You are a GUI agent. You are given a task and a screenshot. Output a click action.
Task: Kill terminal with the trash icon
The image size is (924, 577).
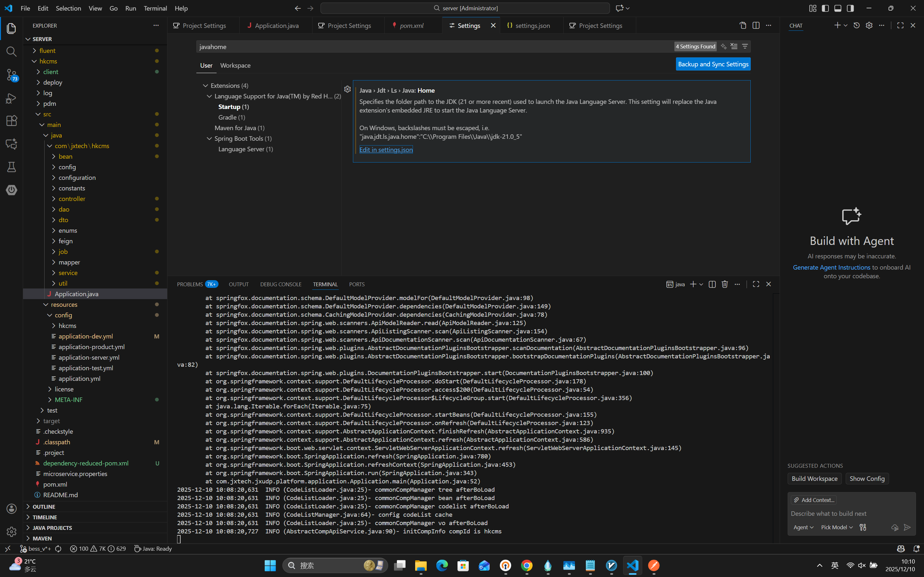click(724, 284)
